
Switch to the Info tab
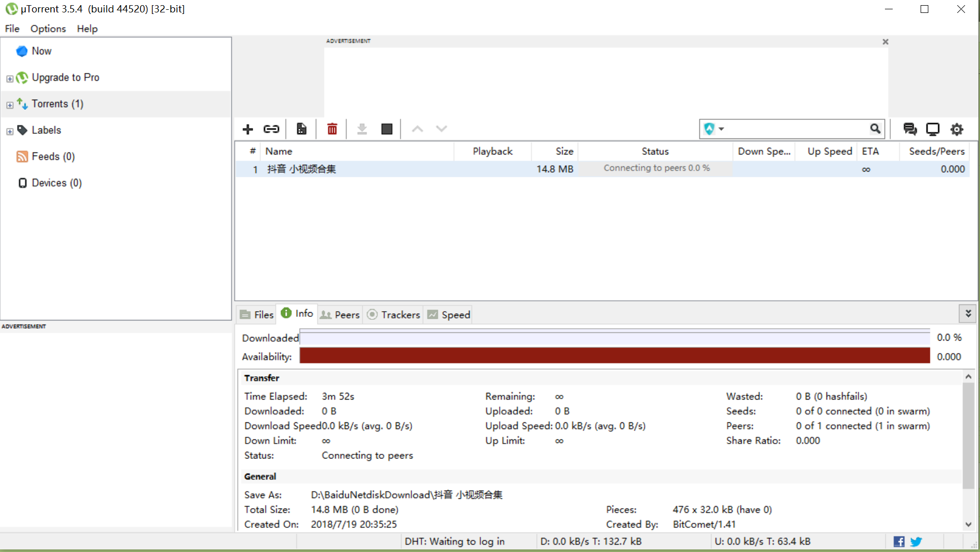(297, 313)
